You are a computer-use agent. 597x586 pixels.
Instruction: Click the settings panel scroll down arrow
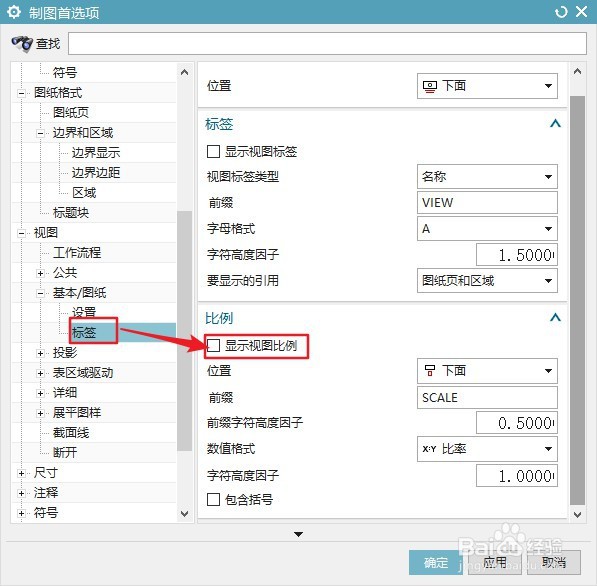coord(578,515)
